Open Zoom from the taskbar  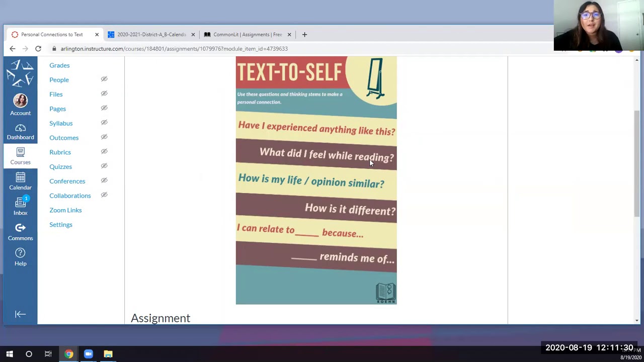pos(89,354)
